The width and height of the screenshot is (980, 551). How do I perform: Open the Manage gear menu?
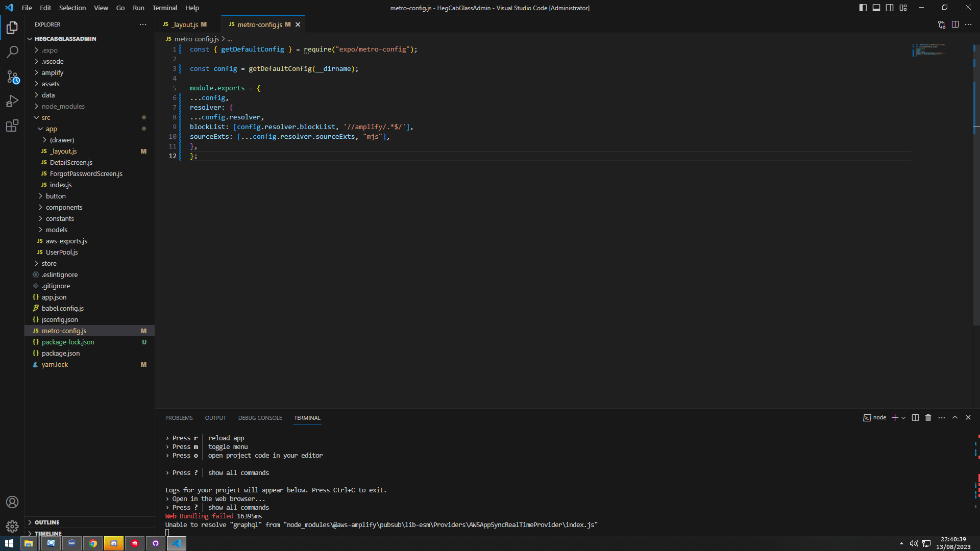coord(12,526)
